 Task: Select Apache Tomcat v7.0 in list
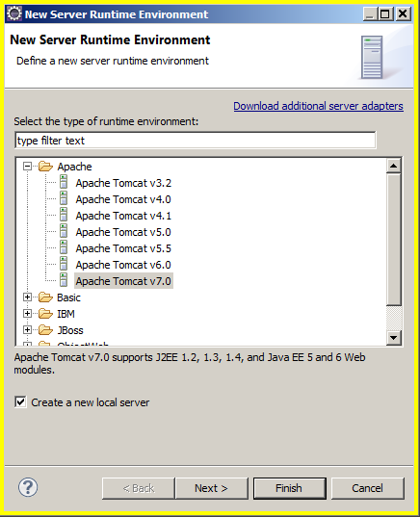(123, 281)
